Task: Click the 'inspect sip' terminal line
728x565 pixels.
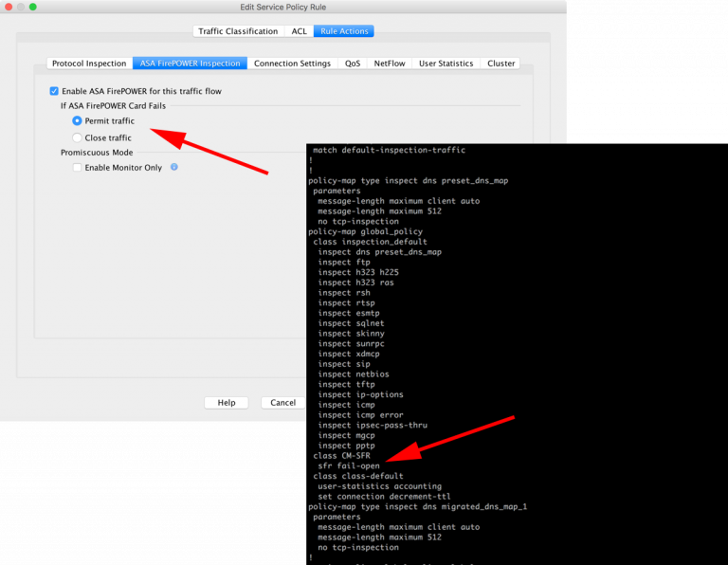Action: click(x=344, y=364)
